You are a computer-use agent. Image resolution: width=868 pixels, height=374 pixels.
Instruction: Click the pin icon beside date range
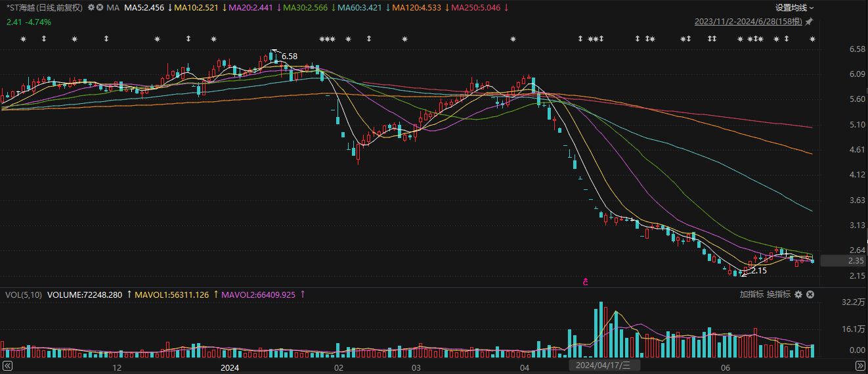[809, 22]
